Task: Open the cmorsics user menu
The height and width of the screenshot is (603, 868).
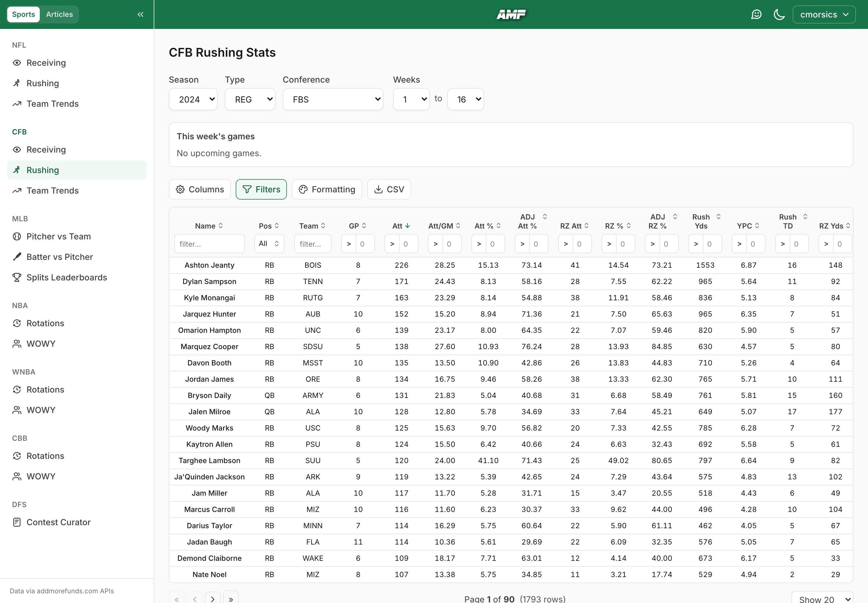Action: pos(824,14)
